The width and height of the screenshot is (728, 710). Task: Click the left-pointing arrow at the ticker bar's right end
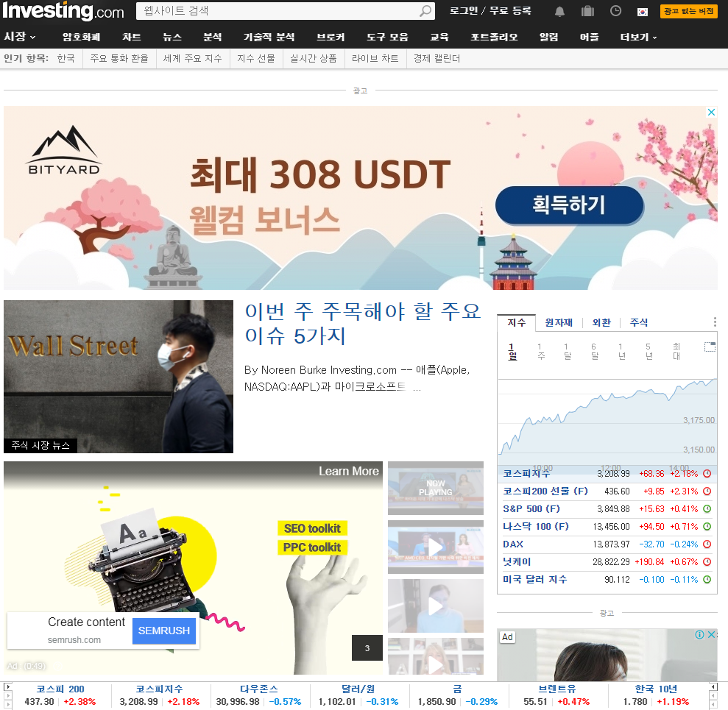(714, 686)
